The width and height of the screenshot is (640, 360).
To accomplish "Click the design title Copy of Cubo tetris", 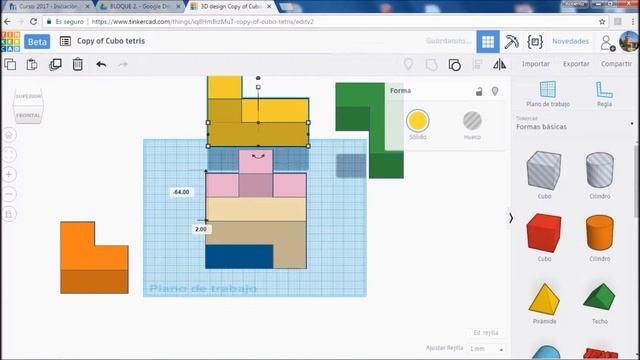I will tap(111, 41).
